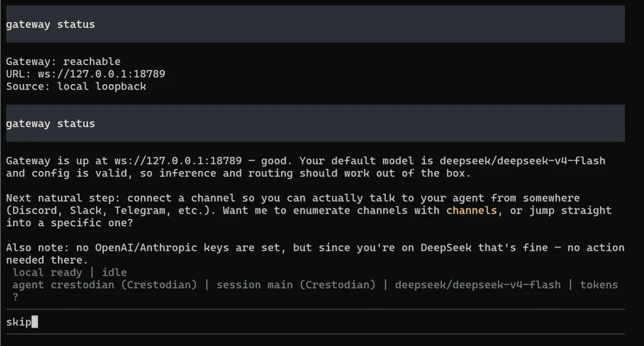Click "(Discord, Slack, Telegram, etc.)" text
Viewport: 644px width, 346px height.
click(110, 210)
